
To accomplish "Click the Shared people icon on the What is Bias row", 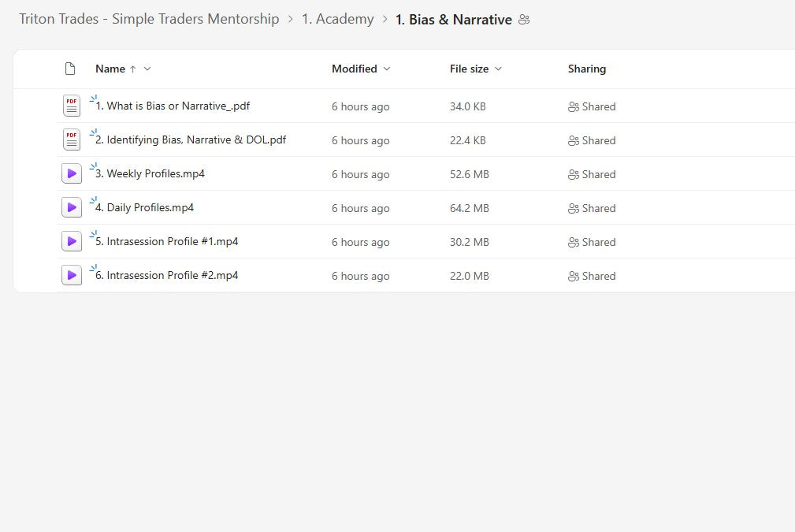I will coord(574,106).
